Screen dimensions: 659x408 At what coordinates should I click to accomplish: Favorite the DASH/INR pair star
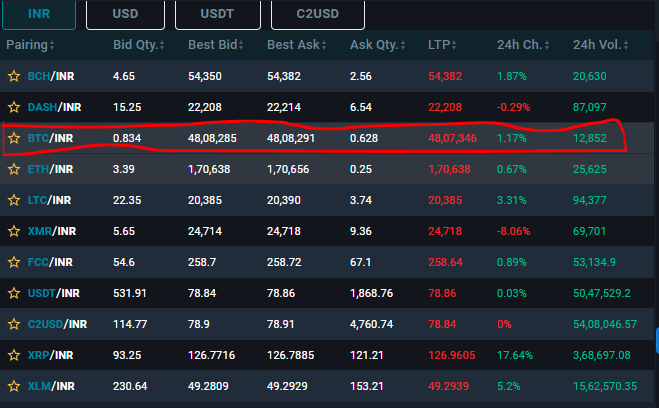pyautogui.click(x=14, y=107)
